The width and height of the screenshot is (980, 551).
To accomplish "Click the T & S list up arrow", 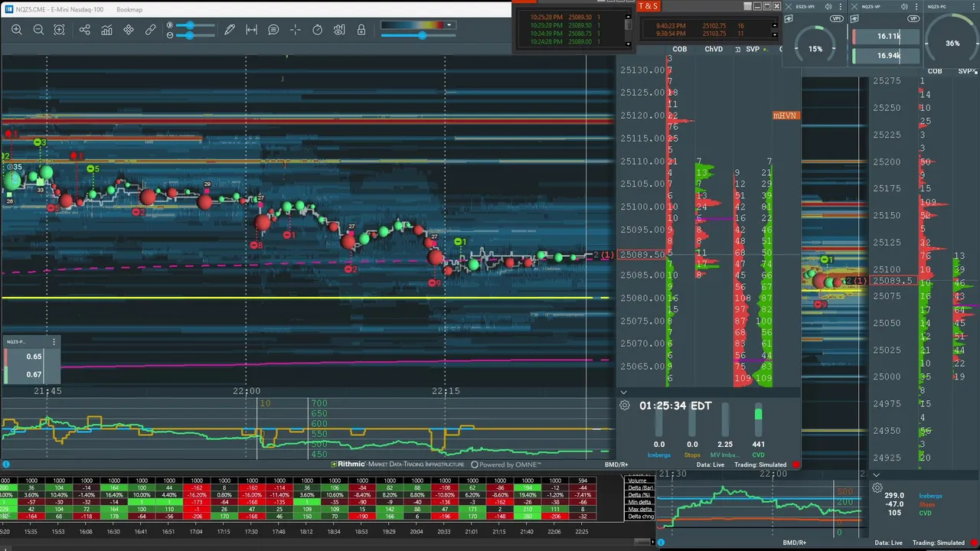I will pos(774,24).
